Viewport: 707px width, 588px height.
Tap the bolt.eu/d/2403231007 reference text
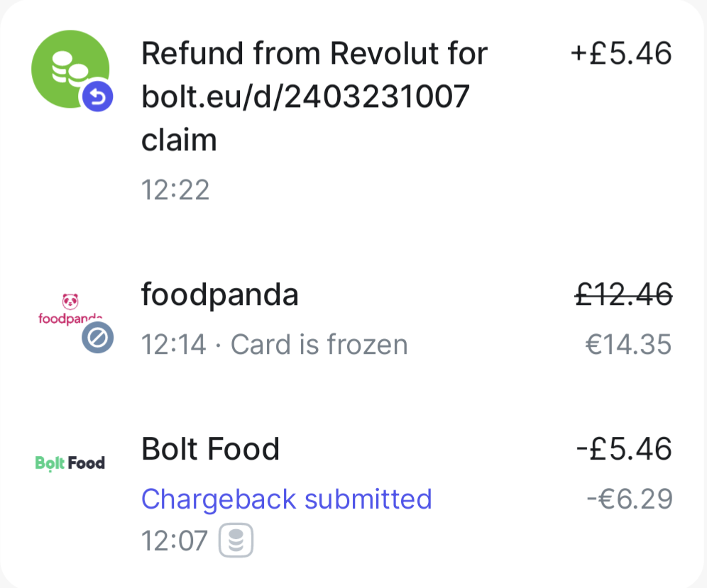pyautogui.click(x=305, y=96)
